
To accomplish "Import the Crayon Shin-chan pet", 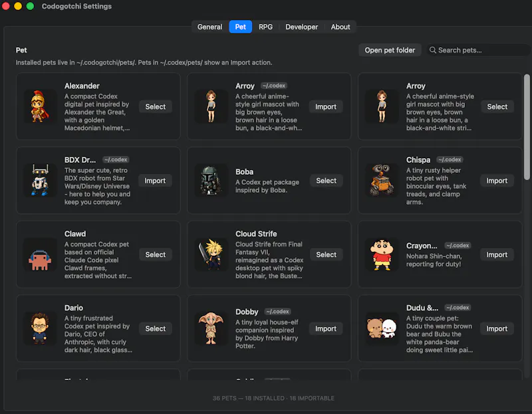I will tap(497, 255).
